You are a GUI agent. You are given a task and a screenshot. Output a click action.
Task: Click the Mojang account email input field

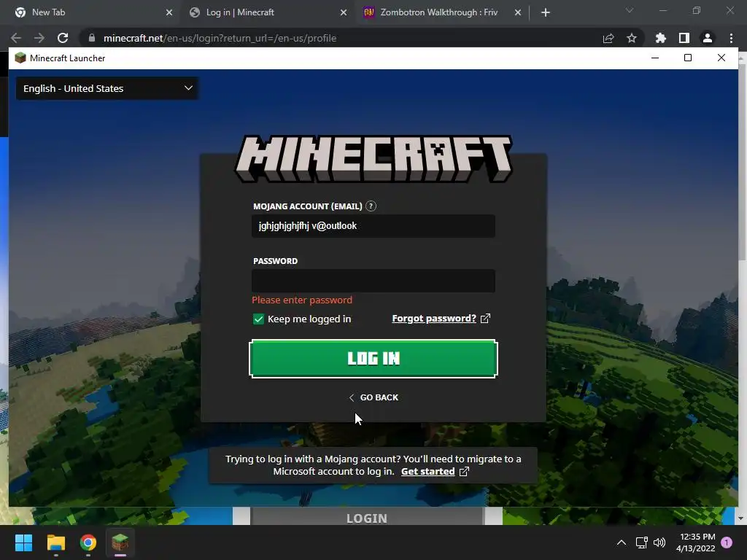373,226
